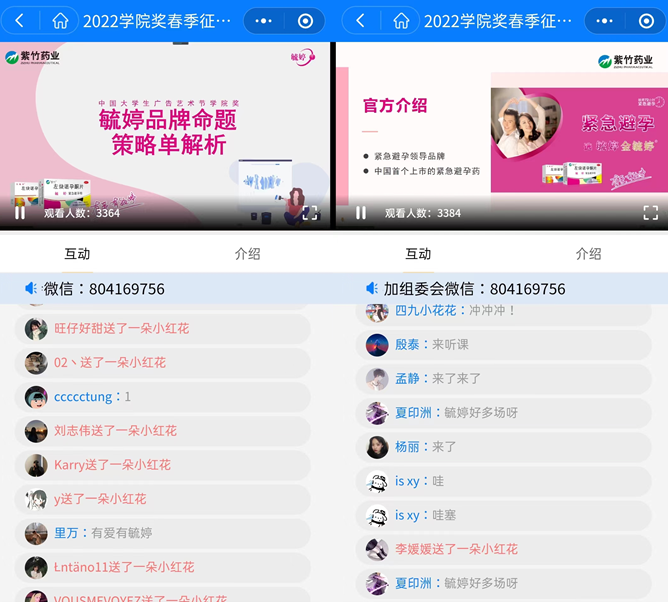Open the three-dot menu in right screen header
This screenshot has width=668, height=602.
click(604, 20)
